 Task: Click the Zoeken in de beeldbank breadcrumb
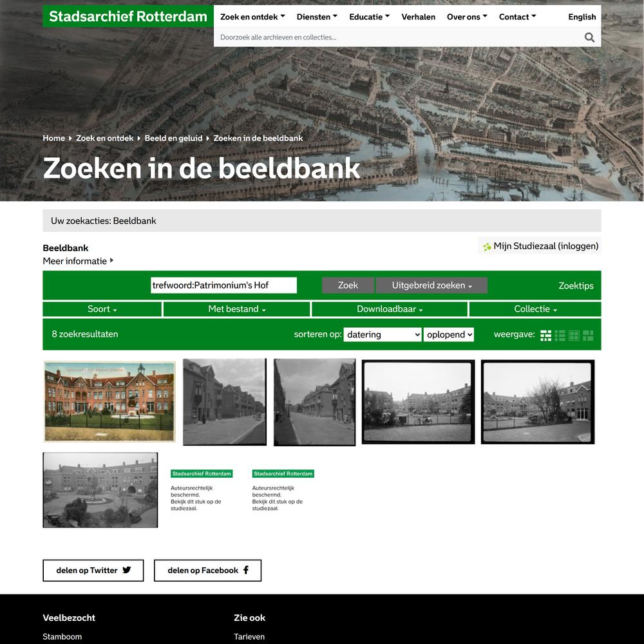(258, 138)
